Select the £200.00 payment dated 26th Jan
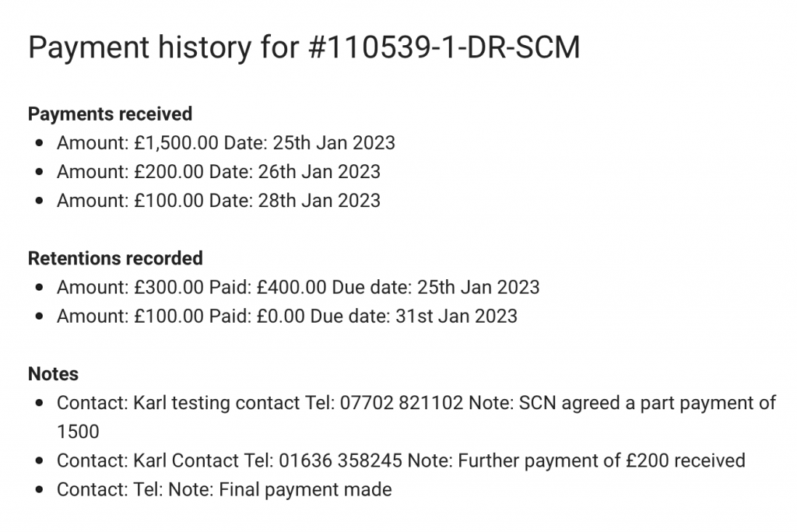Image resolution: width=797 pixels, height=532 pixels. (218, 172)
